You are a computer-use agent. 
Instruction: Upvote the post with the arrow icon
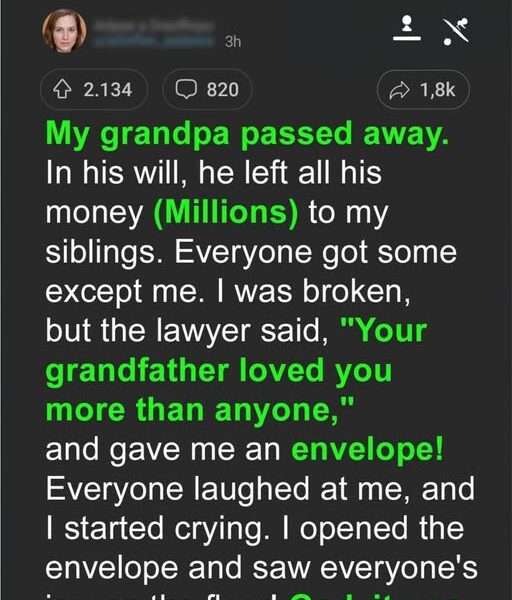click(x=62, y=90)
